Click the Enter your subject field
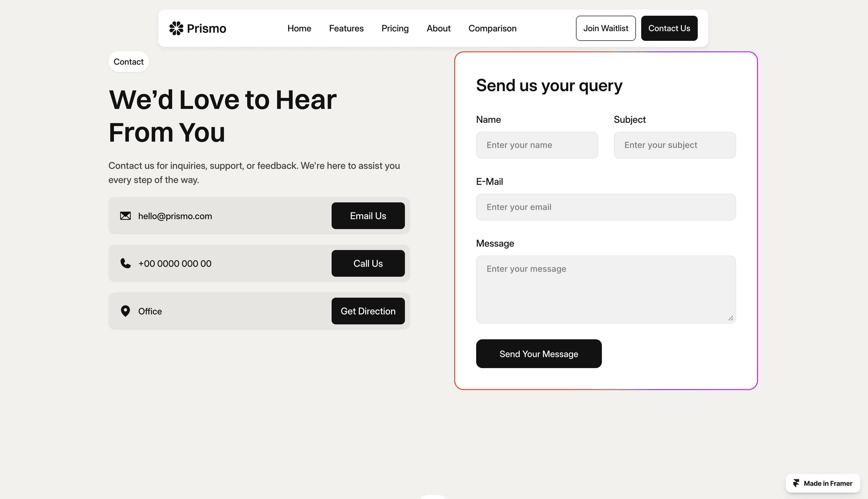The image size is (868, 499). point(674,145)
